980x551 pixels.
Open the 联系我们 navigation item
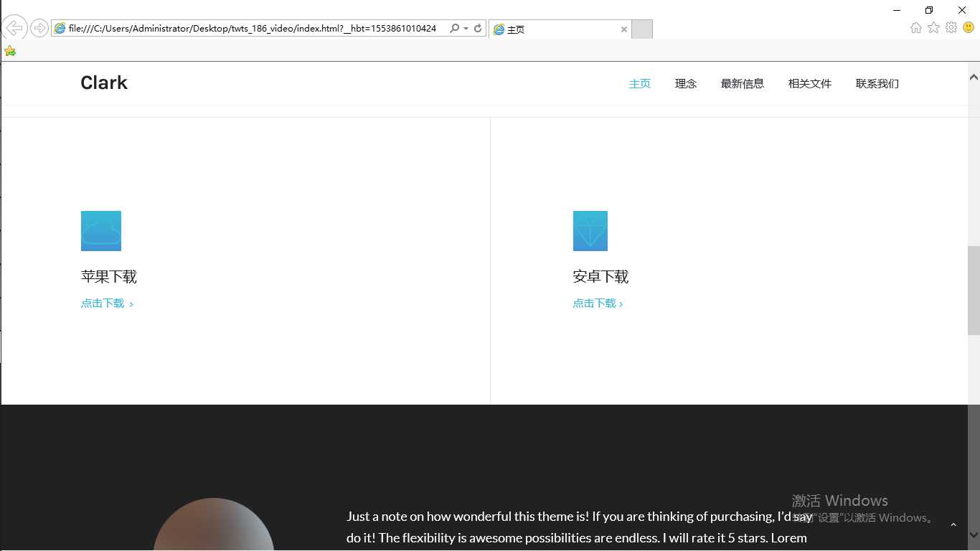pyautogui.click(x=877, y=83)
